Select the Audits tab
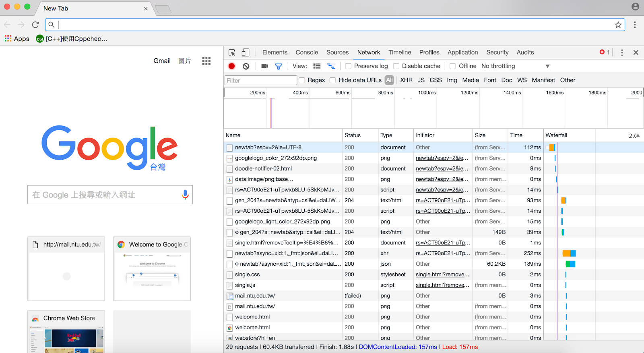 click(525, 53)
